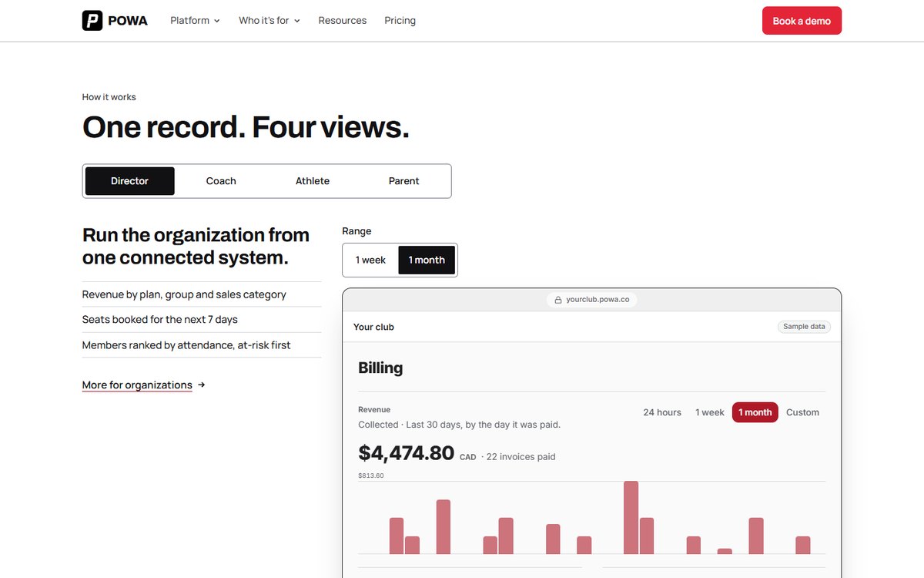Click the tallest revenue bar in the chart
This screenshot has height=578, width=924.
pyautogui.click(x=631, y=517)
